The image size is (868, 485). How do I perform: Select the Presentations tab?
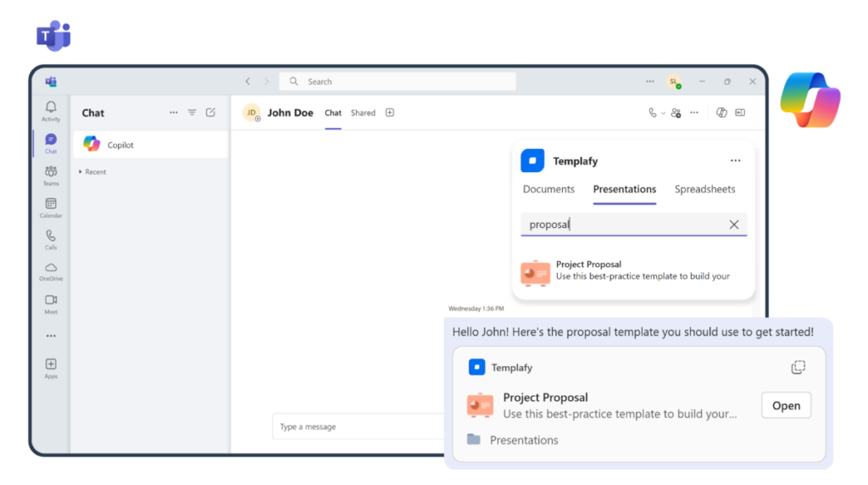625,189
